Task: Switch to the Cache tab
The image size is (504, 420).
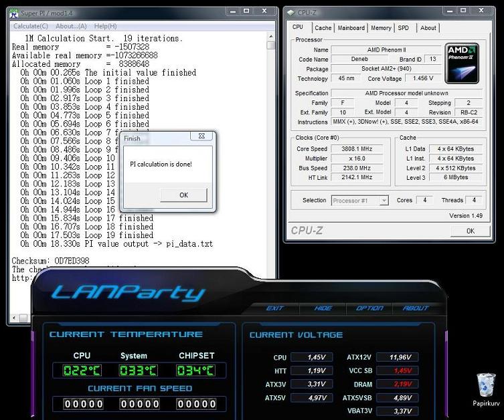Action: (x=323, y=28)
